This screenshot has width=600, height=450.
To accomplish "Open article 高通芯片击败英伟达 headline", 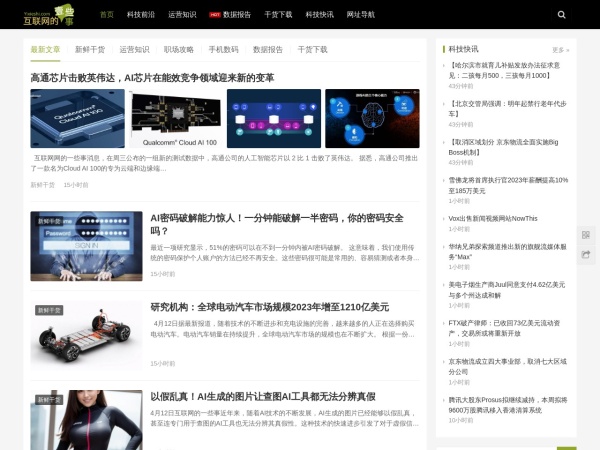I will 152,78.
